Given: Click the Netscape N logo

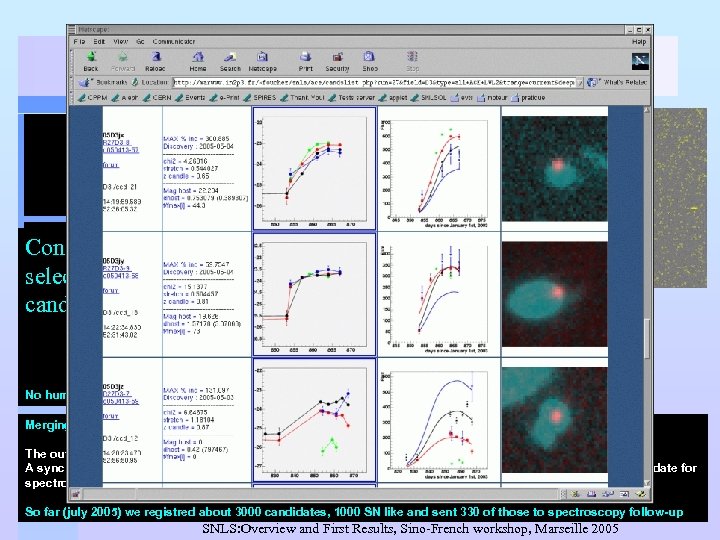Looking at the screenshot, I should click(640, 61).
